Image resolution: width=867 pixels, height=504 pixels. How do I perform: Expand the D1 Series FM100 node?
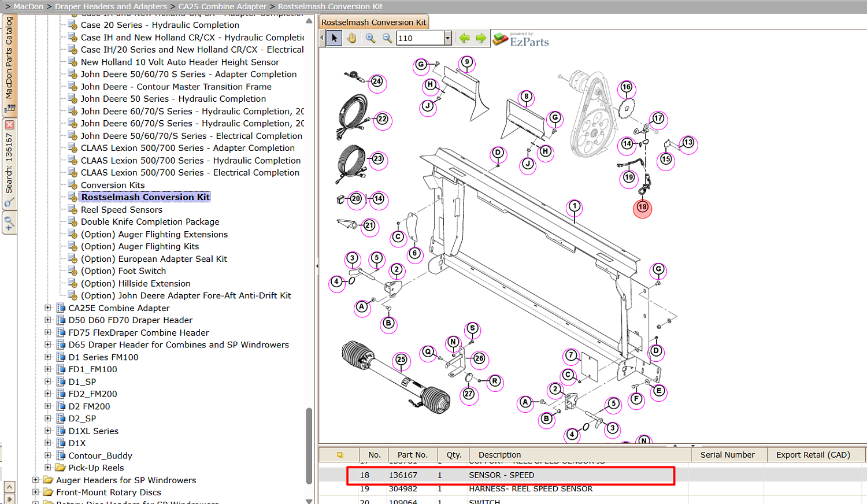click(48, 357)
